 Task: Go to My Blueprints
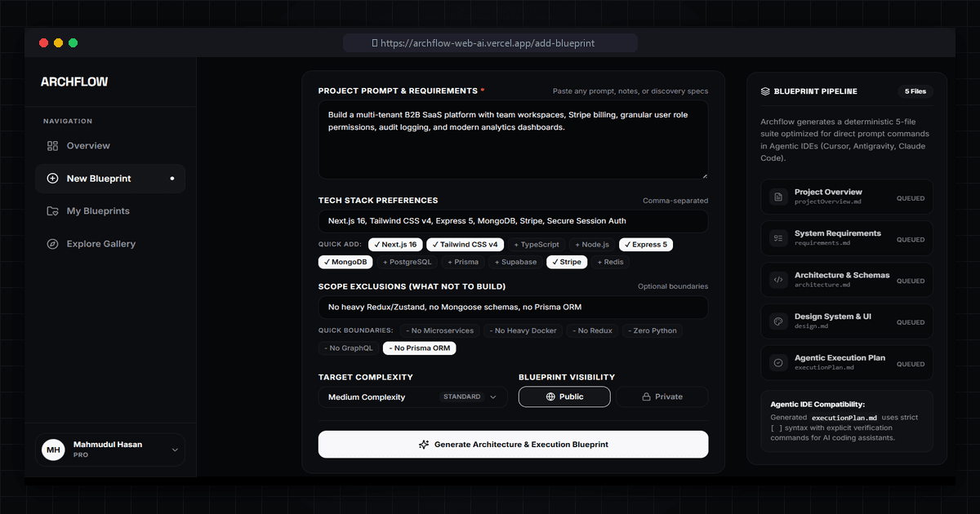click(x=110, y=211)
